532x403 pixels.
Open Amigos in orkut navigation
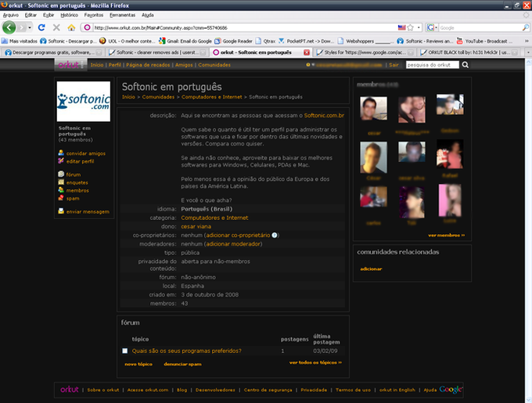184,65
